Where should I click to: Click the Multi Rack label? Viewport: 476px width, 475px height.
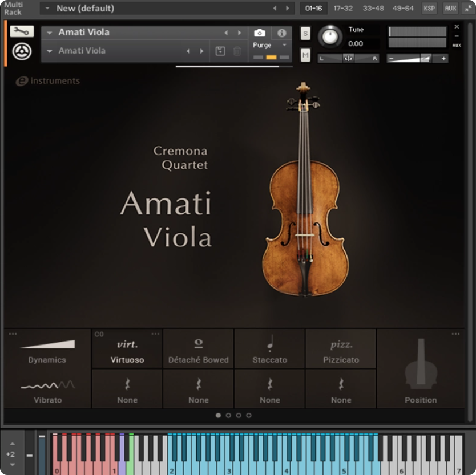(13, 9)
